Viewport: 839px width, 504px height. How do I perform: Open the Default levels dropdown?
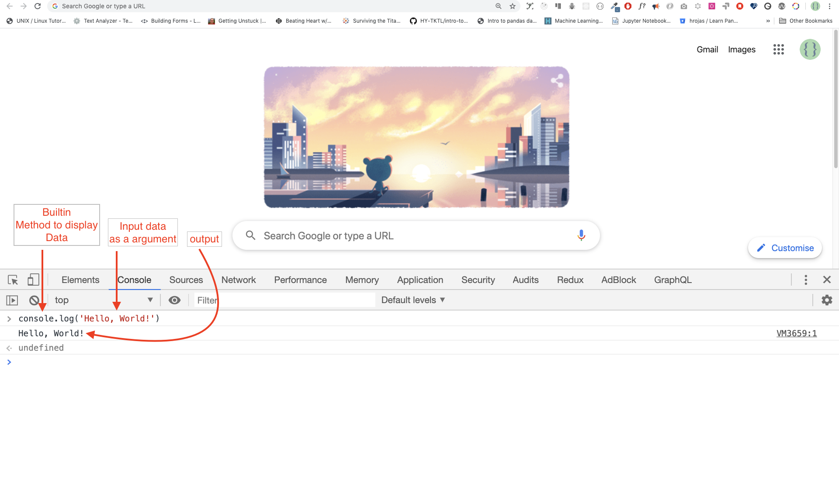(x=413, y=300)
